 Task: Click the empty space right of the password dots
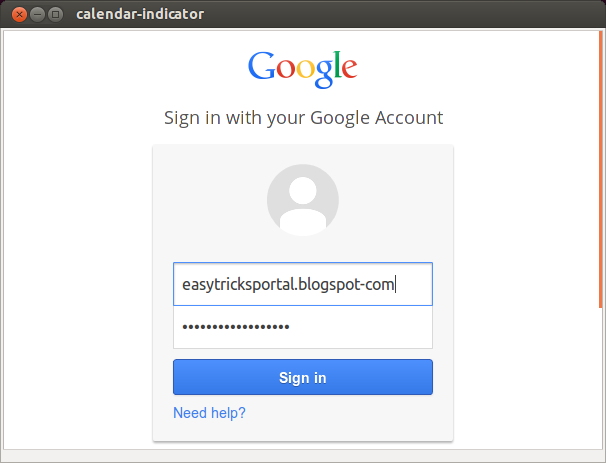click(359, 327)
